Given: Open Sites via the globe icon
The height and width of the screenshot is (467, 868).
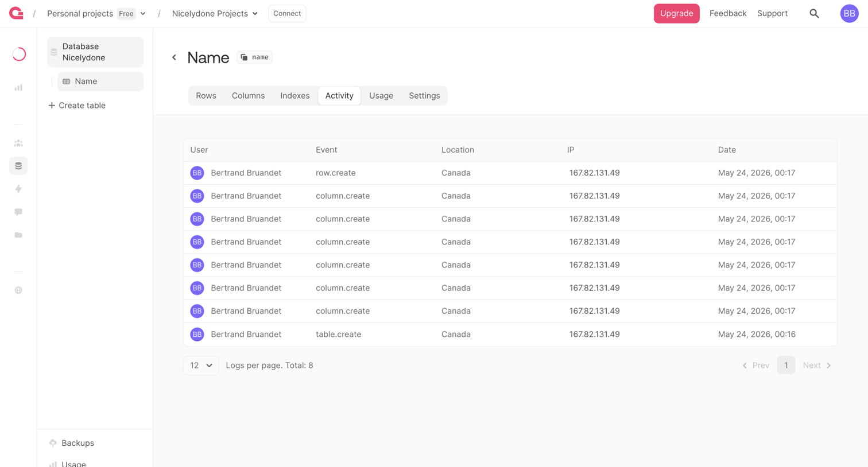Looking at the screenshot, I should pos(18,290).
